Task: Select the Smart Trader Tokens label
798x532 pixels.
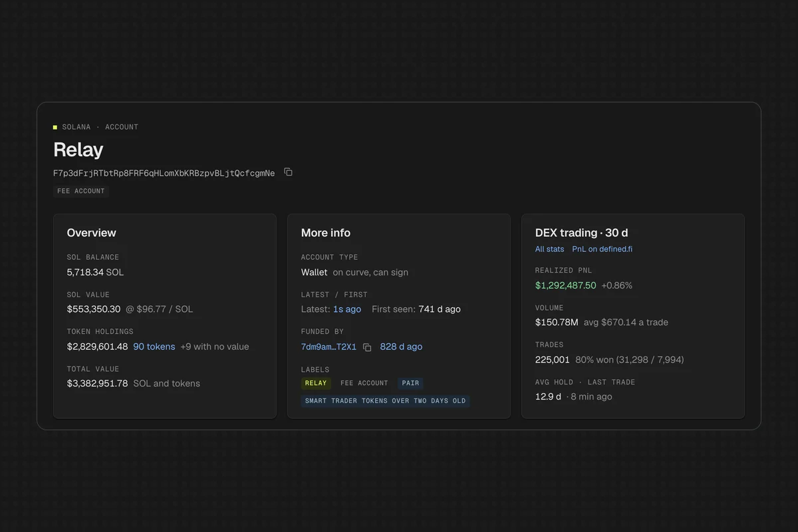Action: [385, 401]
